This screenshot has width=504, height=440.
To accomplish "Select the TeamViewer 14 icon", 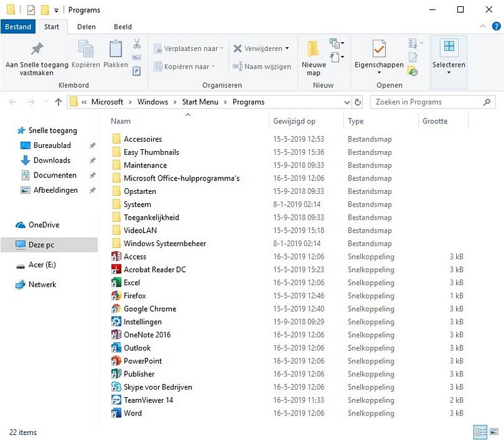I will click(x=116, y=400).
